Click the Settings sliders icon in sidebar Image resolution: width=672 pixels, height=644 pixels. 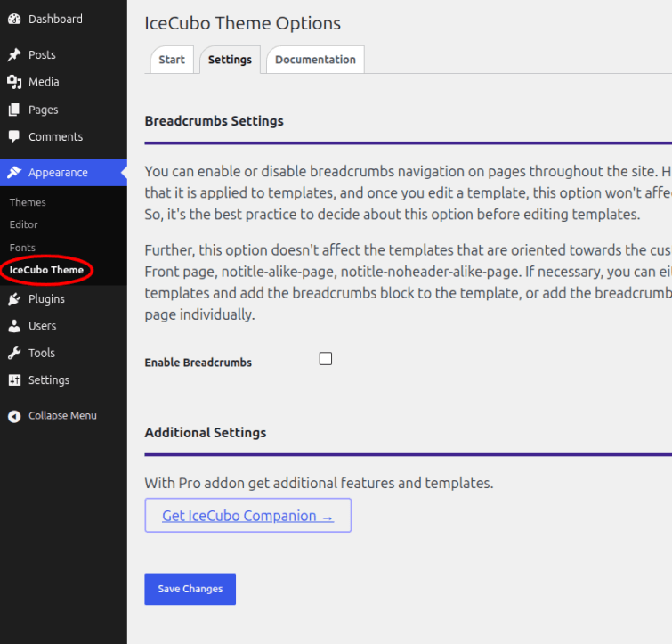14,379
